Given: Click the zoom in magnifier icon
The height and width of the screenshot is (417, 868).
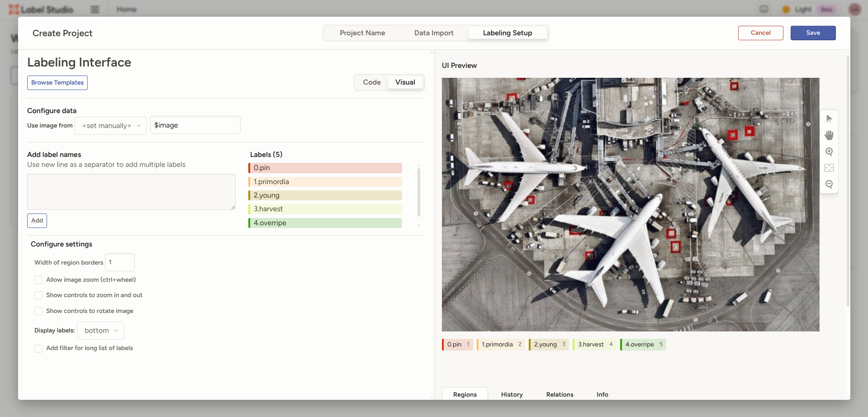Looking at the screenshot, I should (x=829, y=152).
